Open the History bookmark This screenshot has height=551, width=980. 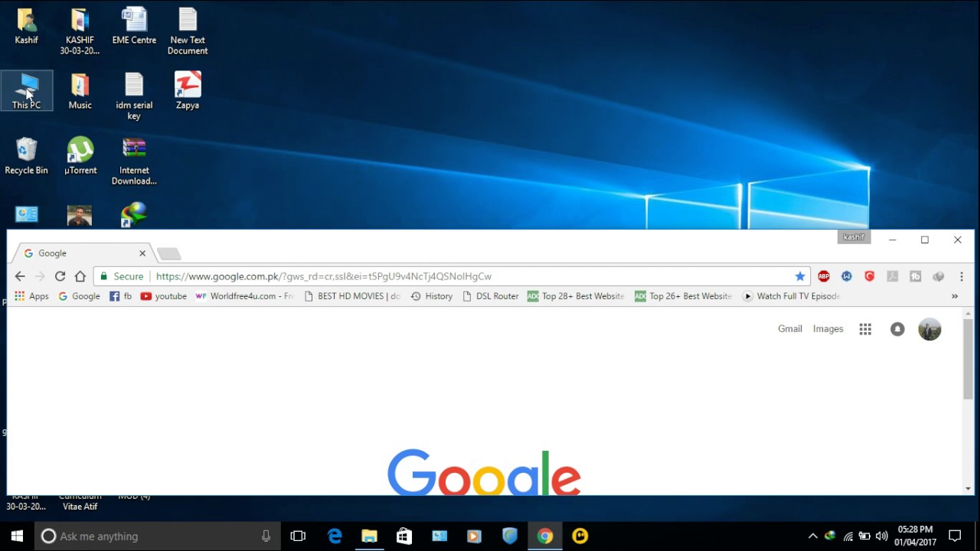coord(432,296)
